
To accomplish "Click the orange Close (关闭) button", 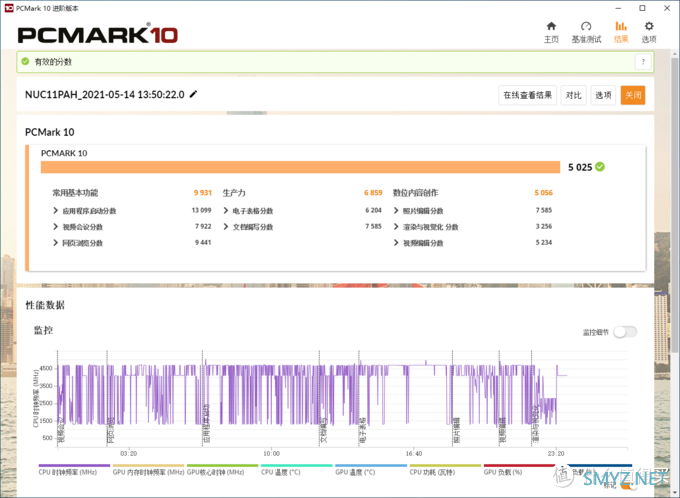I will [x=633, y=95].
